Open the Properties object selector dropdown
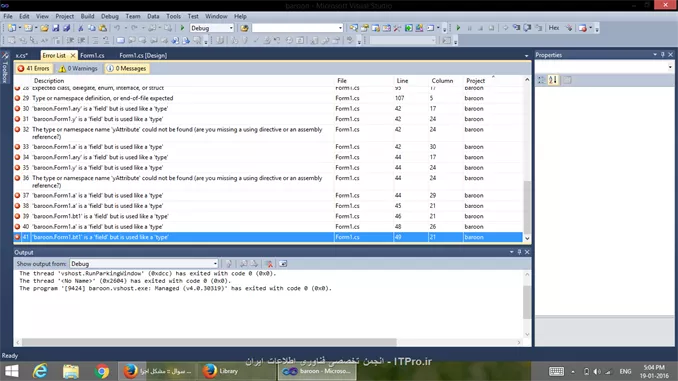 (670, 67)
